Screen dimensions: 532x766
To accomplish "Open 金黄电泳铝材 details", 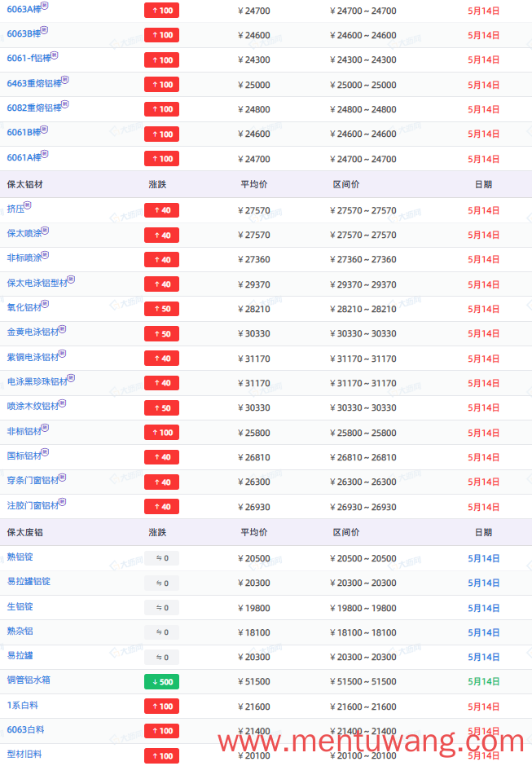I will click(x=33, y=332).
